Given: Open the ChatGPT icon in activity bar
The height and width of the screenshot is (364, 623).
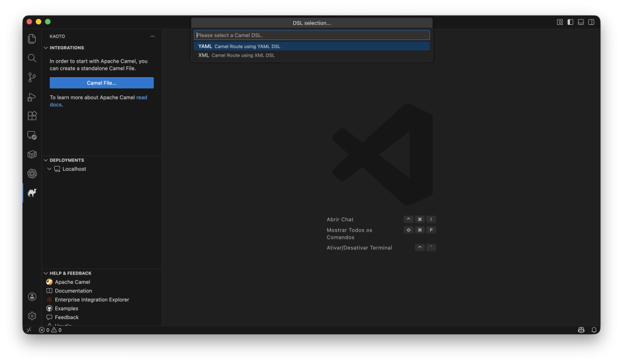Looking at the screenshot, I should (32, 174).
